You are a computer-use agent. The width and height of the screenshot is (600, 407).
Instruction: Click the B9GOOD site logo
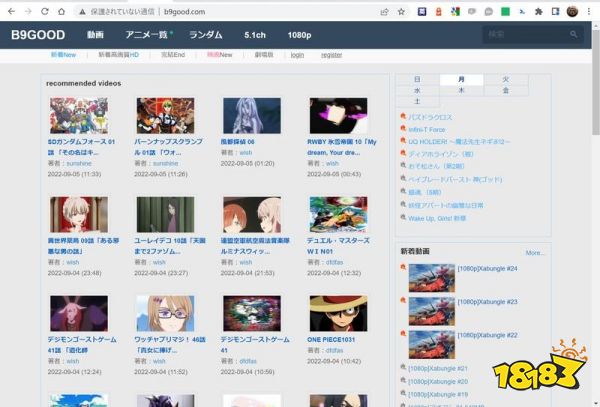[x=38, y=35]
